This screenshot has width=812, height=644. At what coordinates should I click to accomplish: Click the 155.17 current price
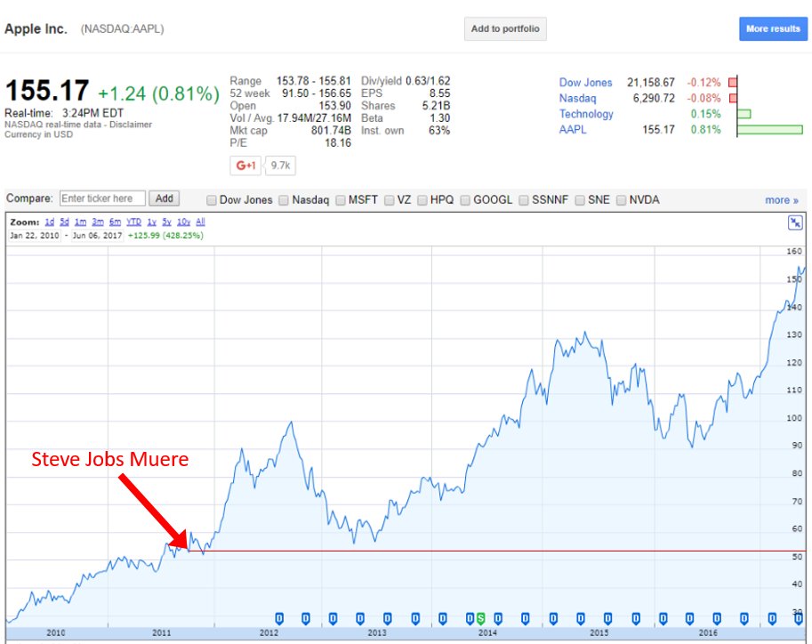47,90
